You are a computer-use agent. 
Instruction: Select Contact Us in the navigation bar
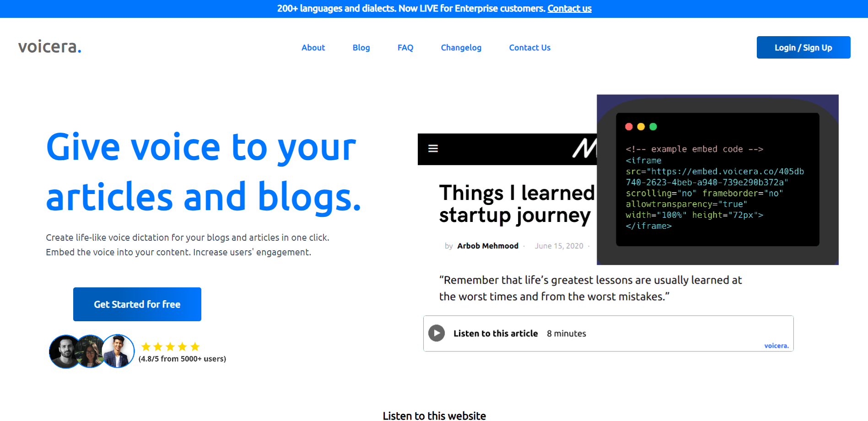point(529,48)
